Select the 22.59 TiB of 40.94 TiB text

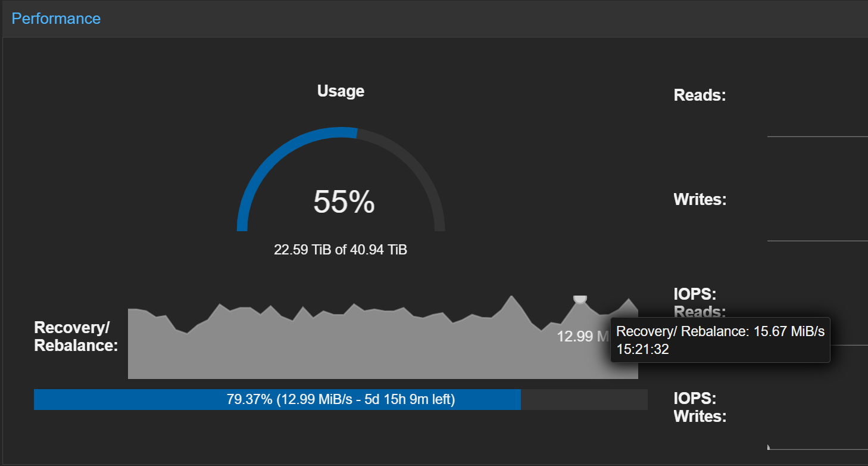pos(341,250)
